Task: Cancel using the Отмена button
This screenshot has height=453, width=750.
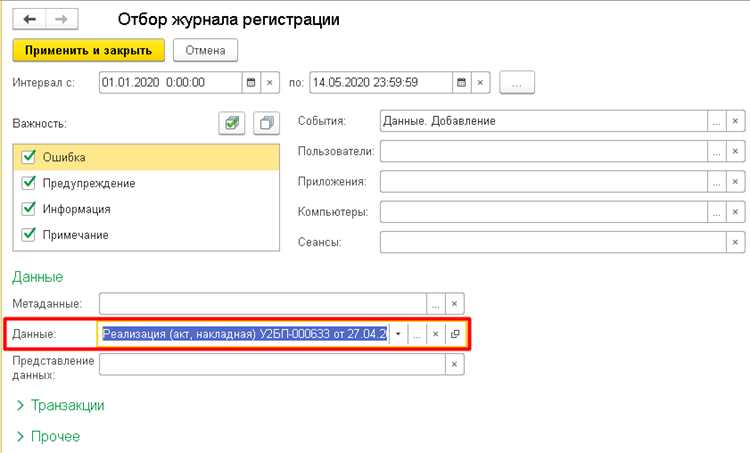Action: click(205, 50)
